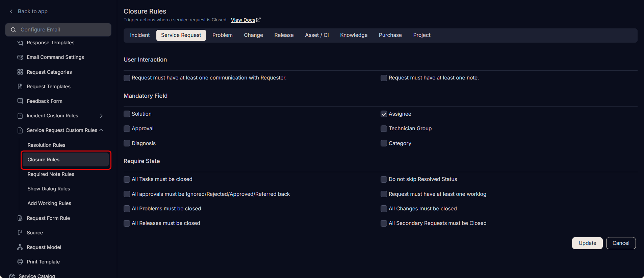Click the Service Catalog icon

12,276
